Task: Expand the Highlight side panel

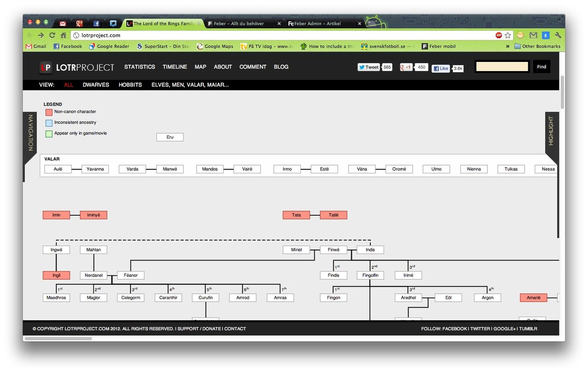Action: point(551,131)
